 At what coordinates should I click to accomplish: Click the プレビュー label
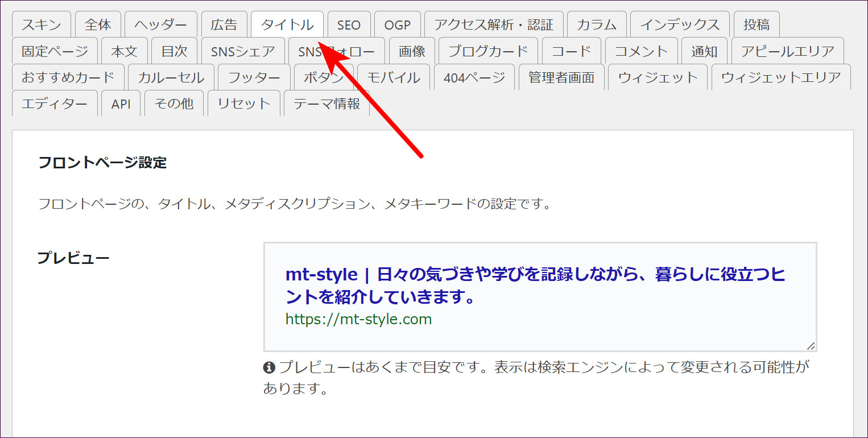[73, 258]
